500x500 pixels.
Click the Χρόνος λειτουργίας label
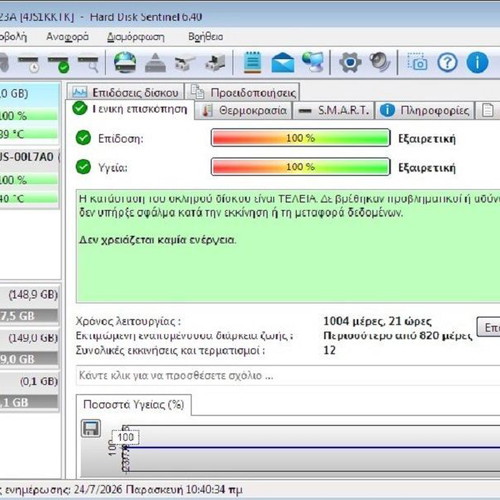[128, 321]
